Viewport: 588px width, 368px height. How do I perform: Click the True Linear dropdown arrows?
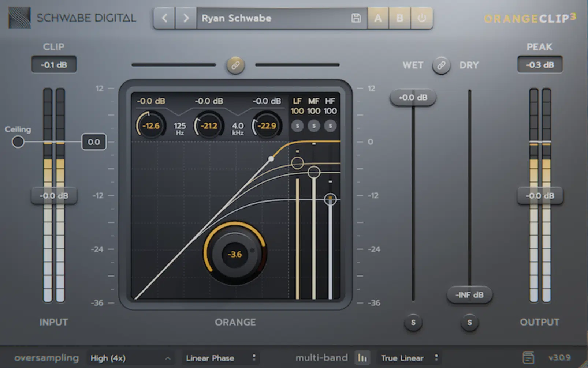(436, 357)
